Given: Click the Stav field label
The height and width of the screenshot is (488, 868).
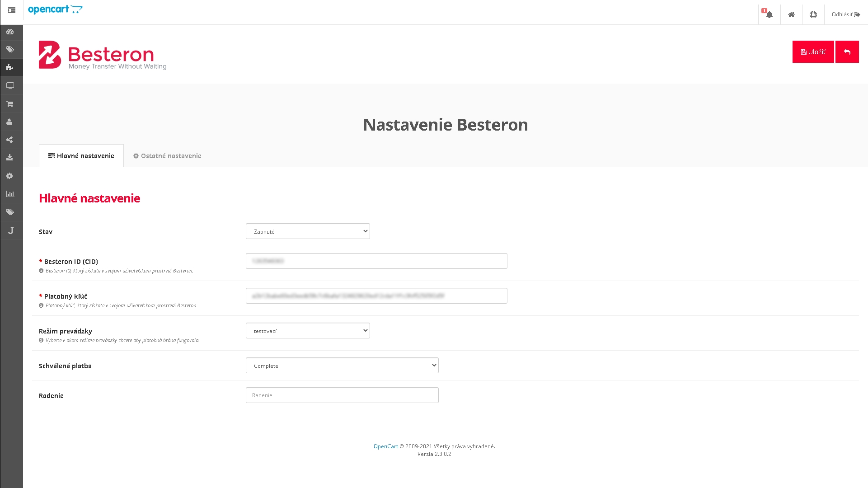Looking at the screenshot, I should [x=46, y=232].
